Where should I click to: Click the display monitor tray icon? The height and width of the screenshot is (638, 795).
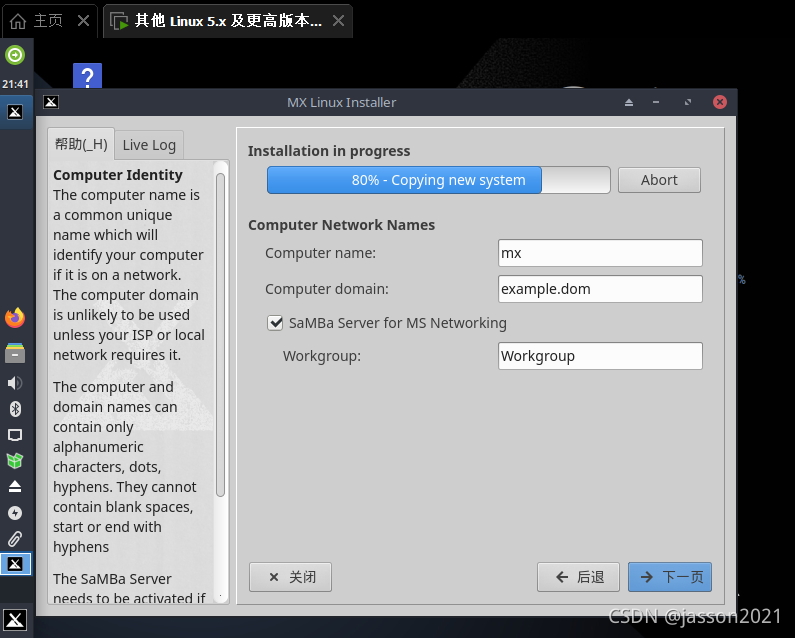pyautogui.click(x=15, y=435)
